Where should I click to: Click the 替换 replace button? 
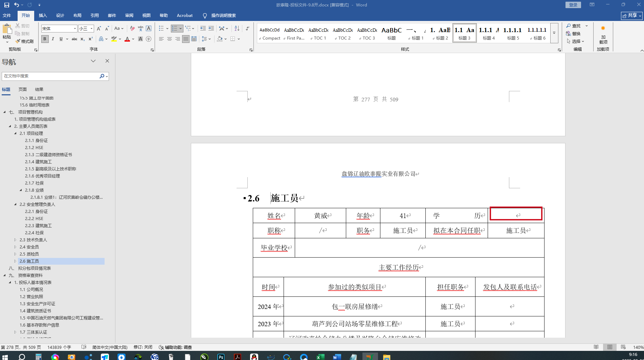573,33
